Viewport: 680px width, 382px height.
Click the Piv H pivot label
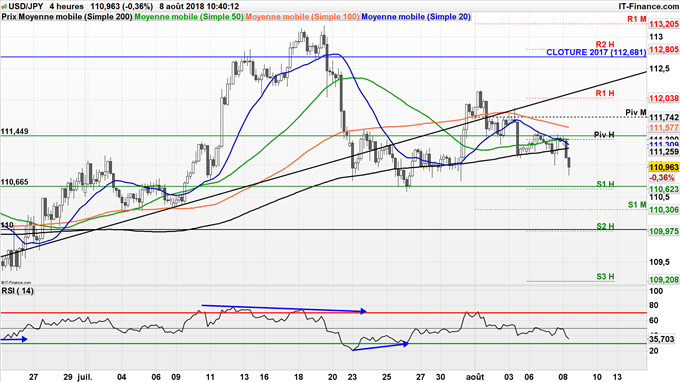(x=604, y=135)
